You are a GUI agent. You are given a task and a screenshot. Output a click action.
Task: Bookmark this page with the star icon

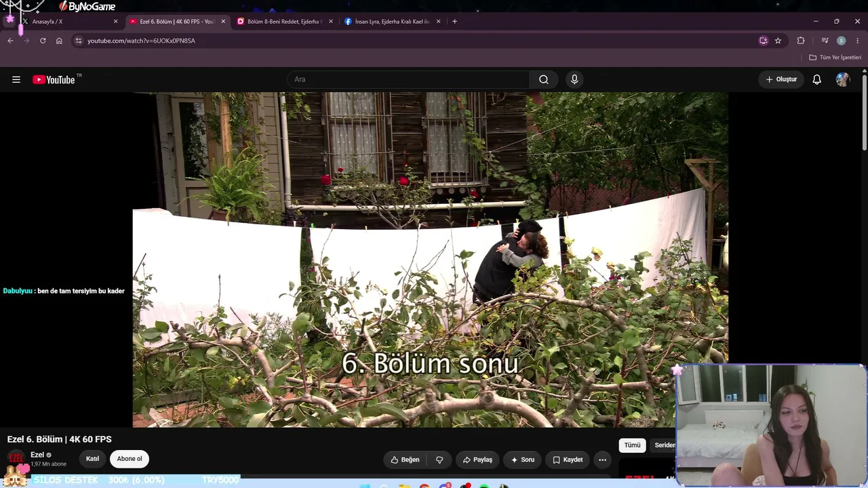coord(778,41)
